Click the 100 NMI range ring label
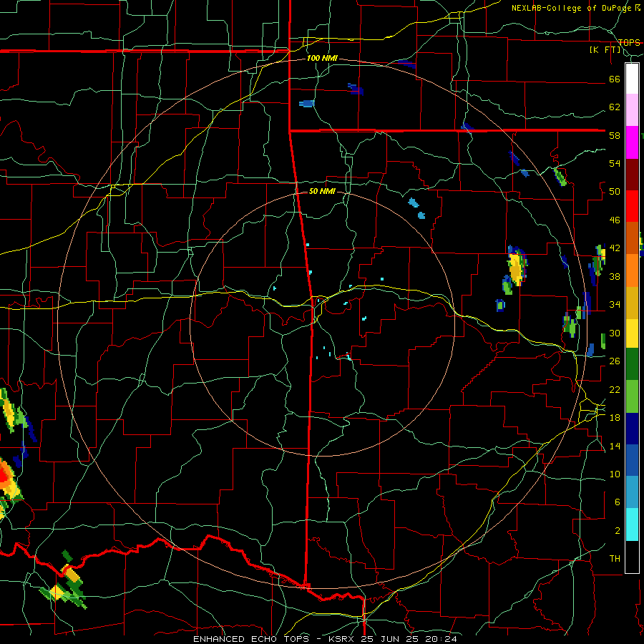The image size is (644, 644). coord(322,58)
